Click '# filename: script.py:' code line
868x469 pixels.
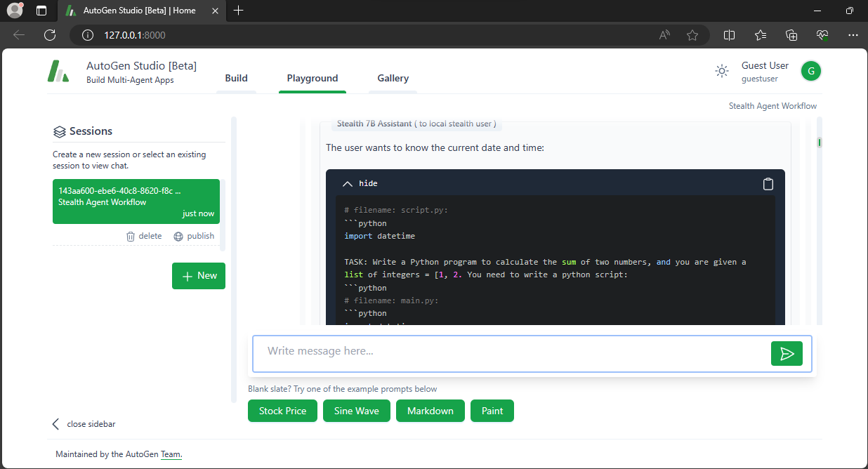[396, 211]
